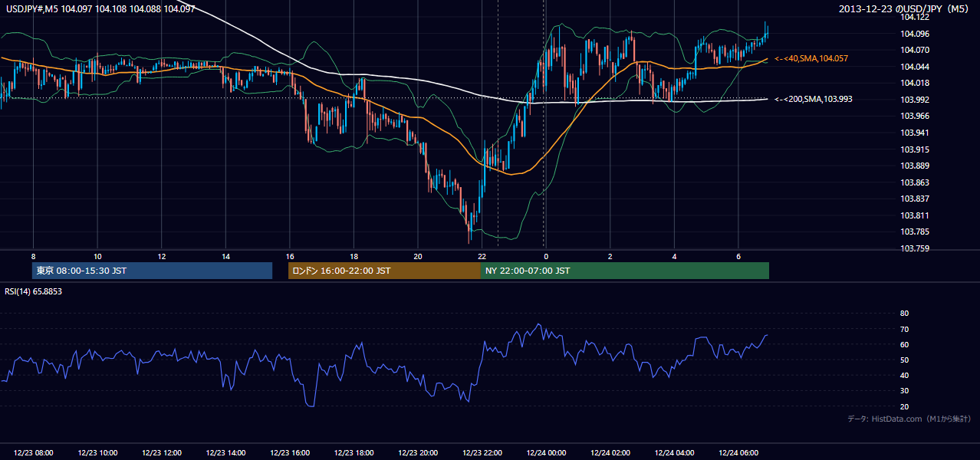Viewport: 980px width, 460px height.
Task: Click price axis value 104.096
Action: pyautogui.click(x=915, y=34)
